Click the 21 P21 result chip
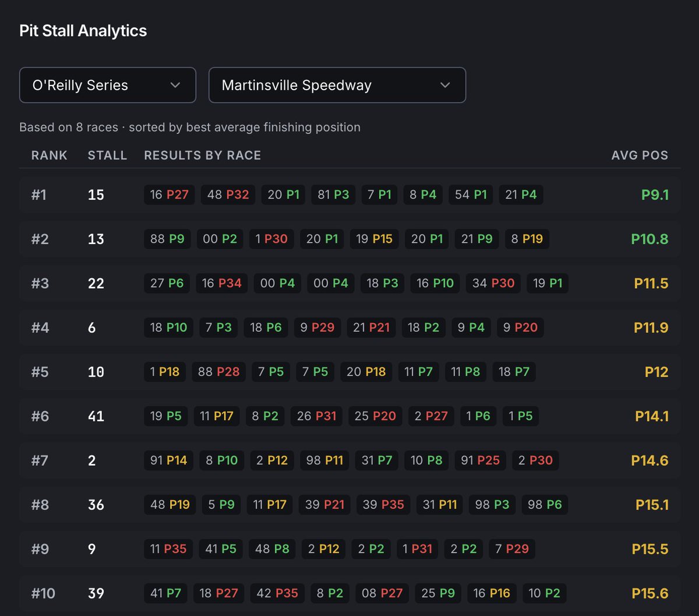Screen dimensions: 699x616 coord(371,327)
